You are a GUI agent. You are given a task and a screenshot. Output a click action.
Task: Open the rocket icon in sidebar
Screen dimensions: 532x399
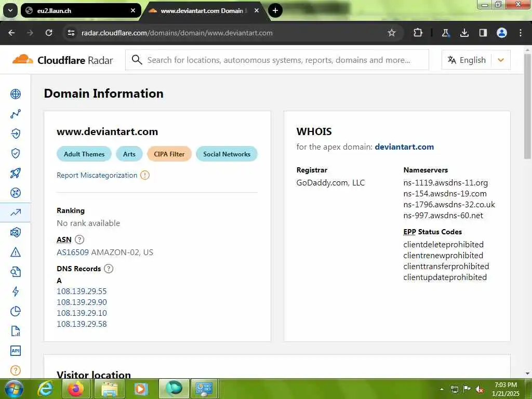pos(16,173)
